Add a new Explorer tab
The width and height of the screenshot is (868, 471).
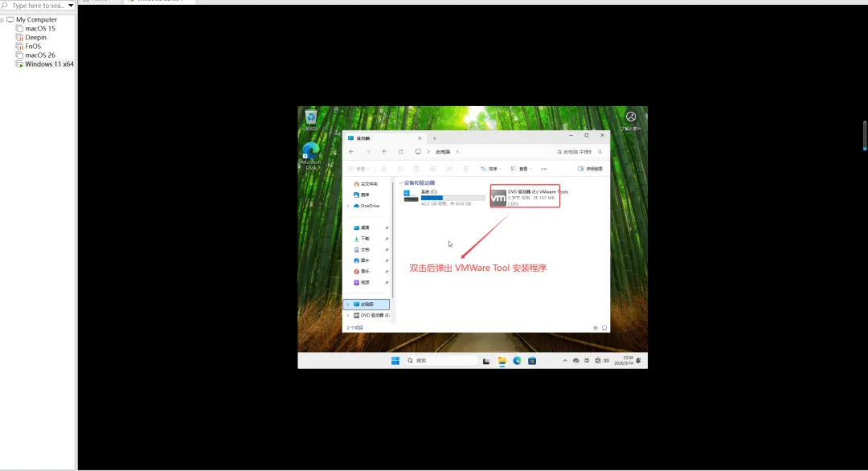pos(435,138)
